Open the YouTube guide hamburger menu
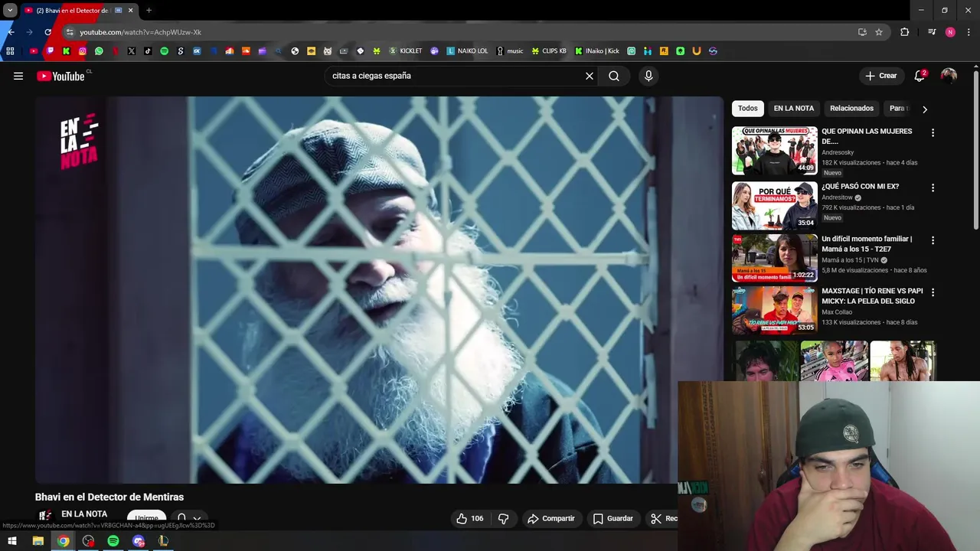Image resolution: width=980 pixels, height=551 pixels. click(x=18, y=76)
